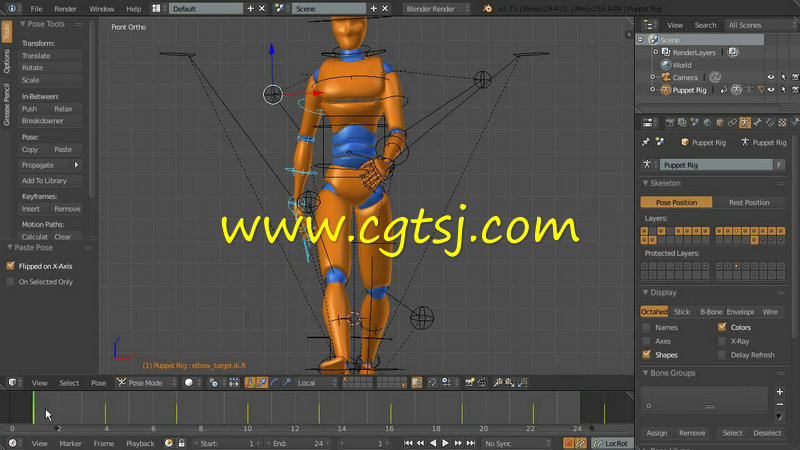Screen dimensions: 800x450
Task: Open the Render Layers properties tab icon
Action: tap(682, 123)
